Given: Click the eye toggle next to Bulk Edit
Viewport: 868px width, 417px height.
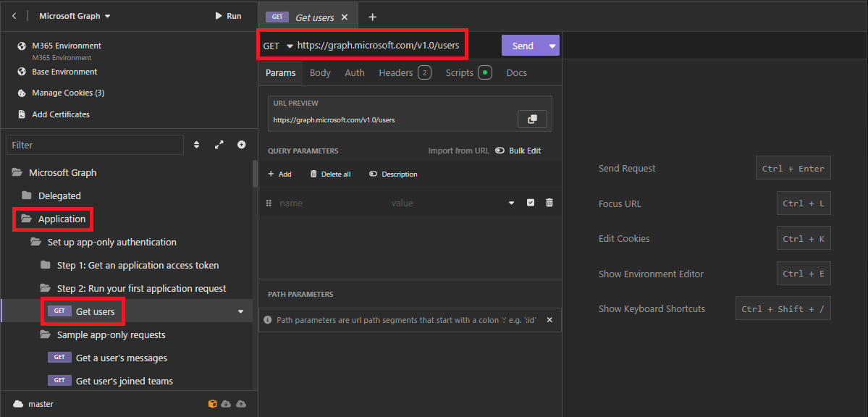Looking at the screenshot, I should 500,150.
